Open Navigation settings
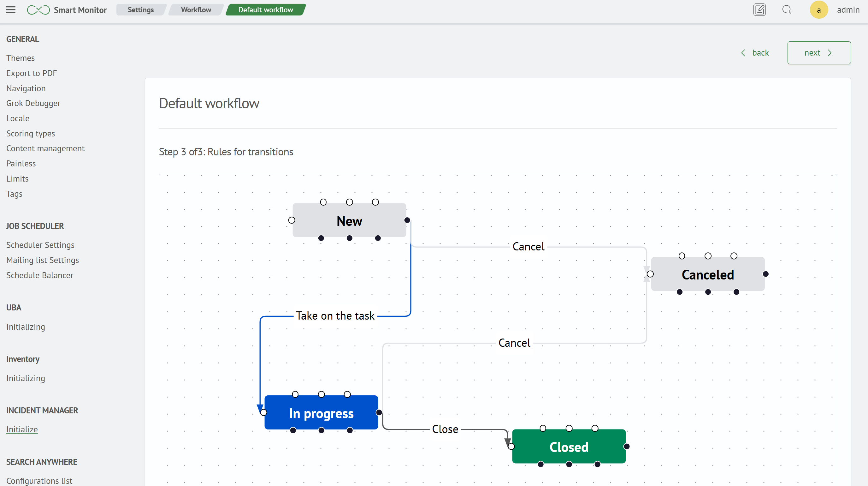 (26, 88)
